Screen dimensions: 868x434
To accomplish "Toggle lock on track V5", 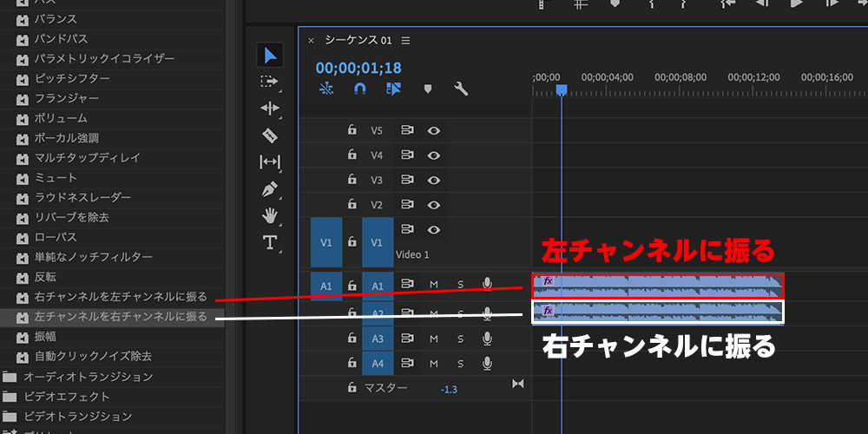I will [x=352, y=130].
